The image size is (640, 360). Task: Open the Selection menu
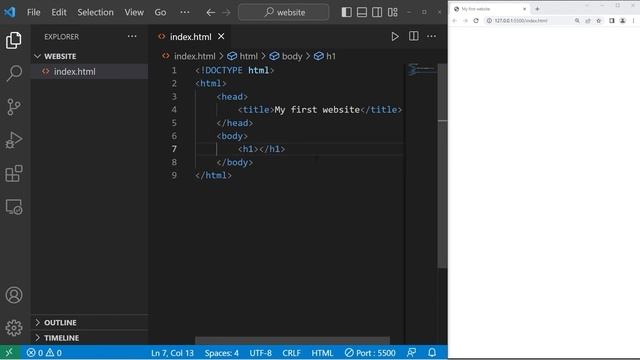tap(96, 12)
